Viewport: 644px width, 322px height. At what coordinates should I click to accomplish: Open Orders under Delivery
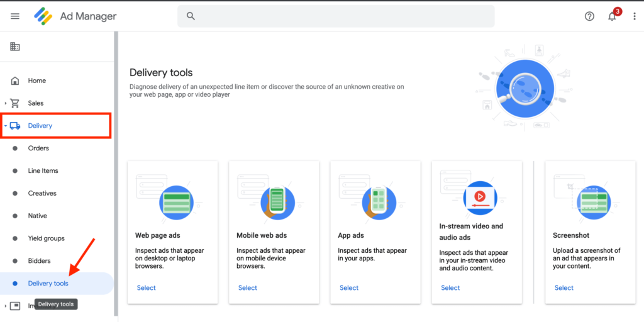(38, 148)
